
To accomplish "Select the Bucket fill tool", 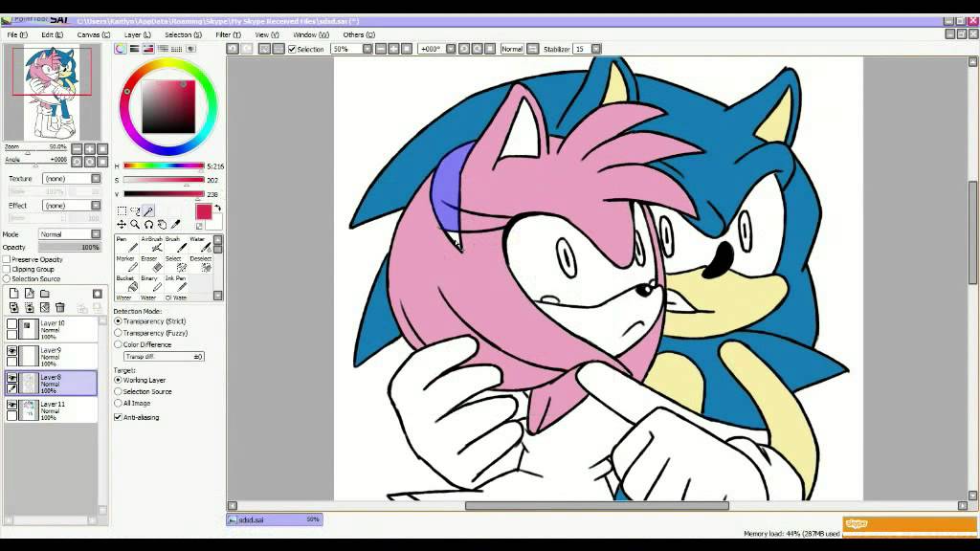I will click(126, 283).
